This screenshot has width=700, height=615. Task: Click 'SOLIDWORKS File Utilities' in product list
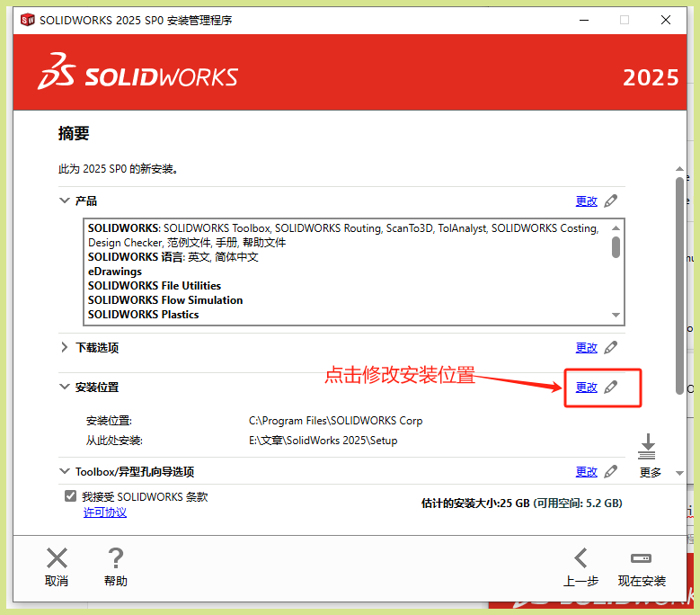point(155,286)
